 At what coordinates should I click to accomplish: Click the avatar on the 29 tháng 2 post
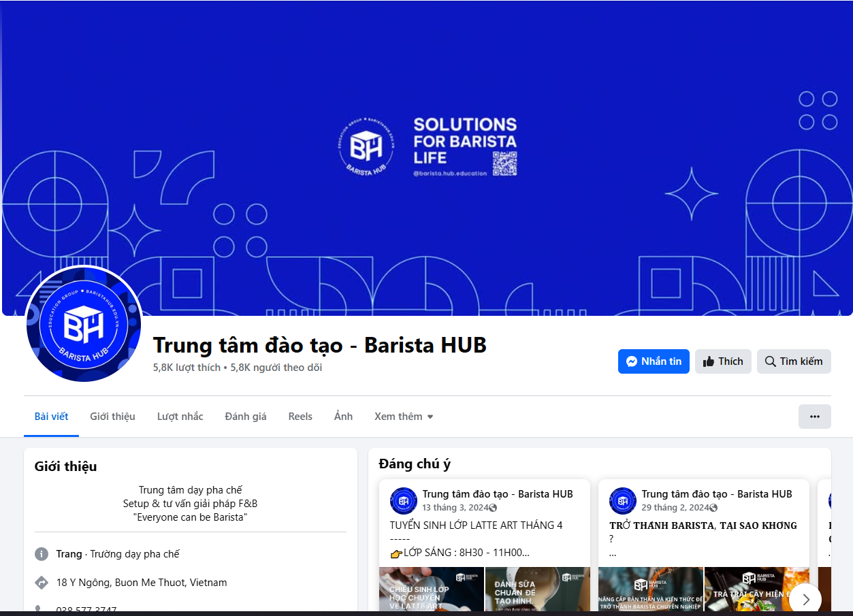tap(623, 500)
